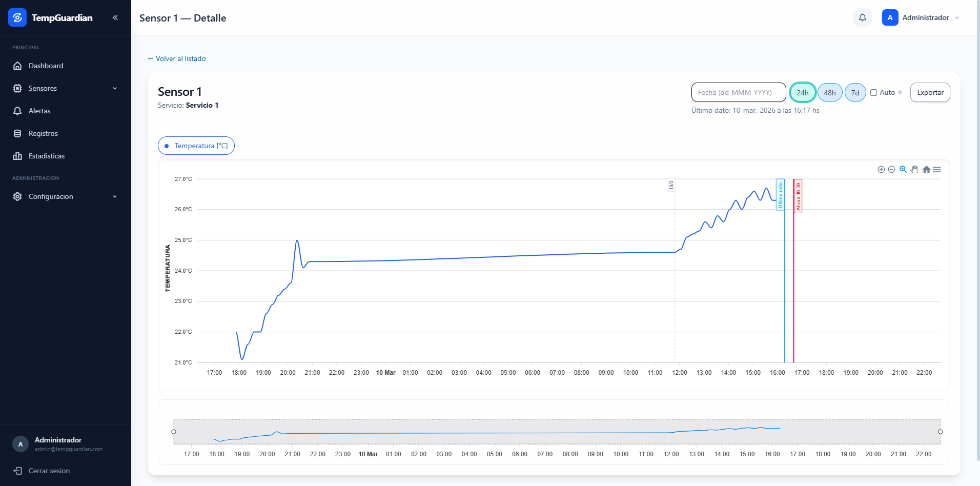Click the admin@tempguardian.com email text
980x486 pixels.
pos(69,449)
